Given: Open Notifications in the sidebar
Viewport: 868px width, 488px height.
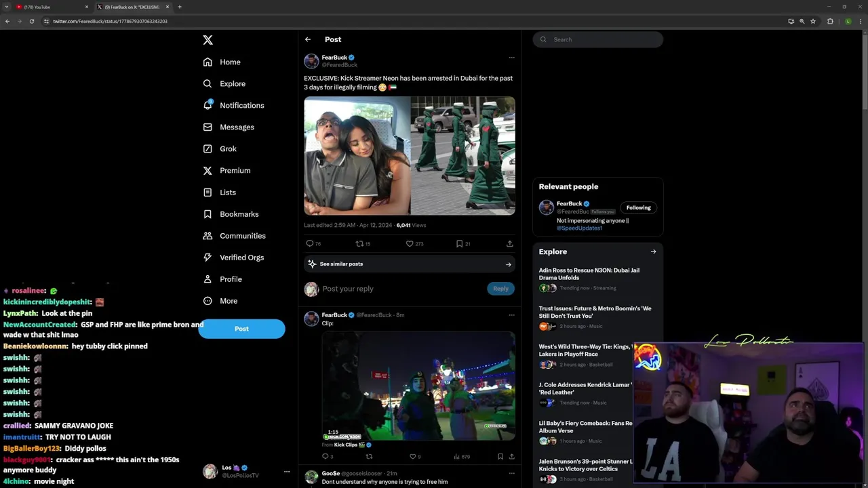Looking at the screenshot, I should click(x=233, y=105).
